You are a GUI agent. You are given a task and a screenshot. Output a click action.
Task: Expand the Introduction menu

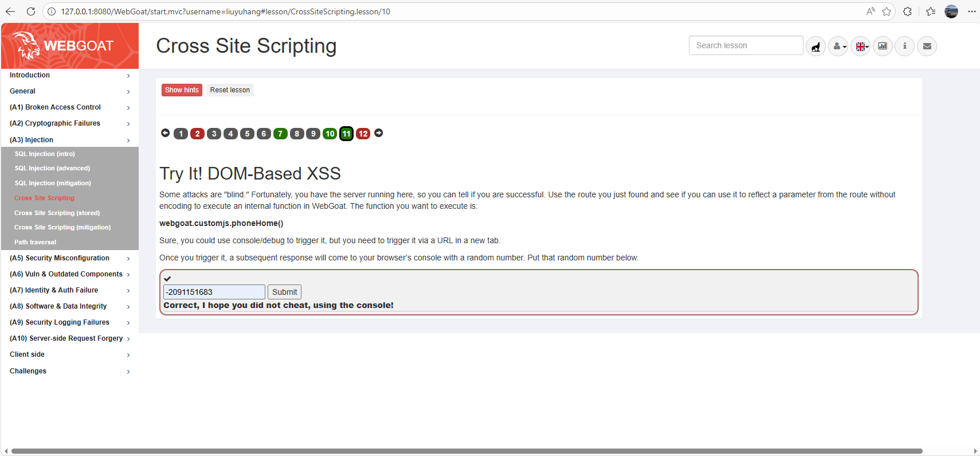[x=70, y=75]
